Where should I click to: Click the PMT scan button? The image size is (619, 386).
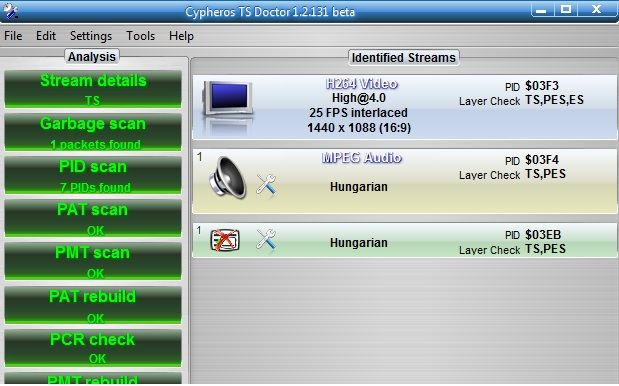(x=93, y=261)
